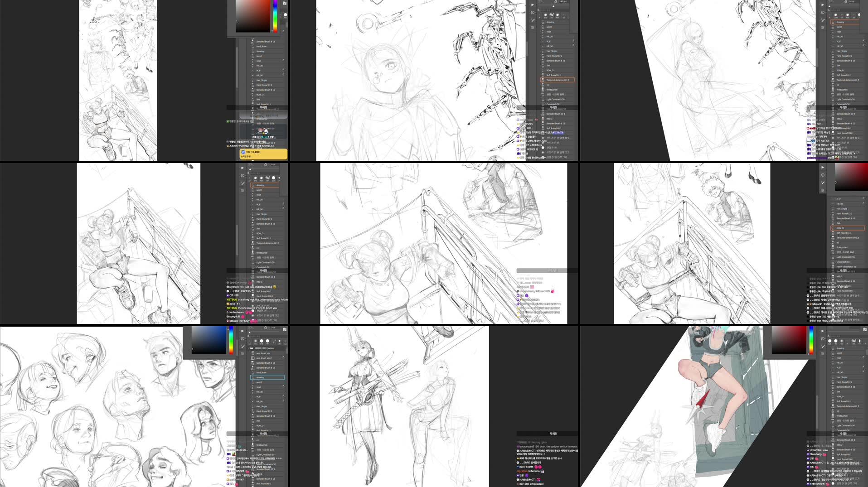Click inside the brush search field
This screenshot has height=487, width=868.
click(x=262, y=173)
